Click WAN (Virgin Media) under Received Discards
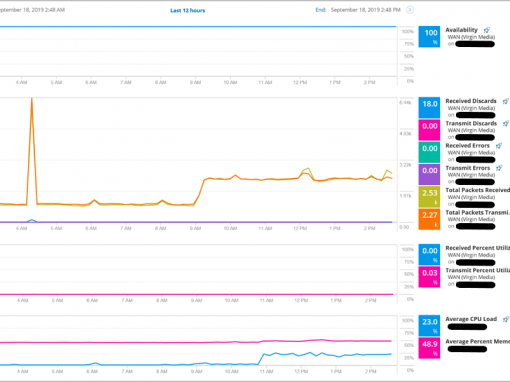The width and height of the screenshot is (510, 382). tap(471, 108)
